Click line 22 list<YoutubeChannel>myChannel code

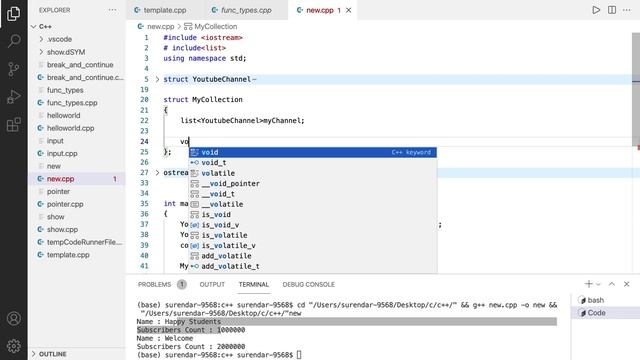pos(242,120)
